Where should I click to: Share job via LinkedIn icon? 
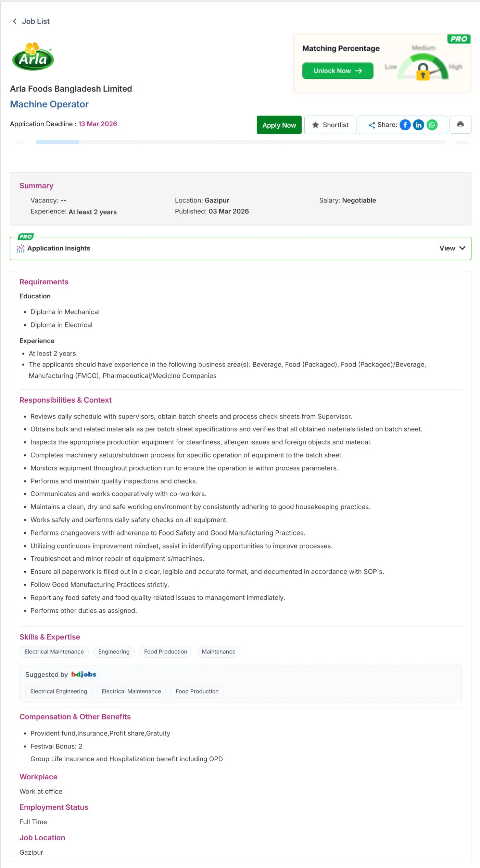tap(418, 125)
